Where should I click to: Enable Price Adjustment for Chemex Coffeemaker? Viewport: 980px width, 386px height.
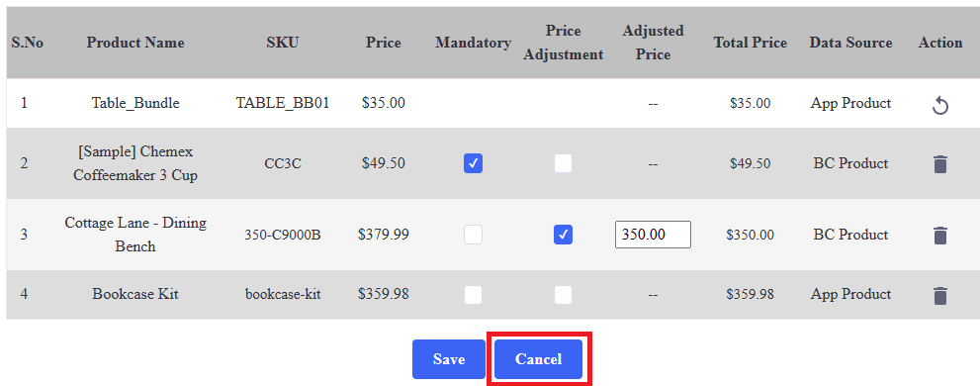pyautogui.click(x=563, y=164)
